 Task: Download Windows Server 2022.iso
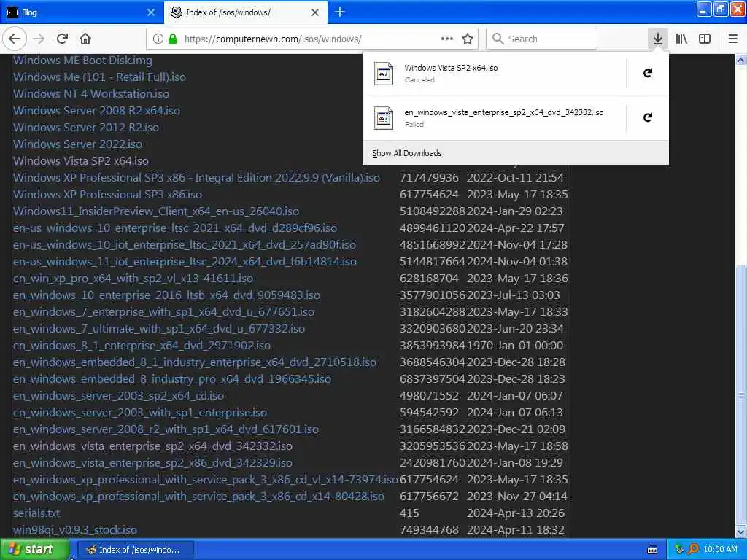point(77,144)
